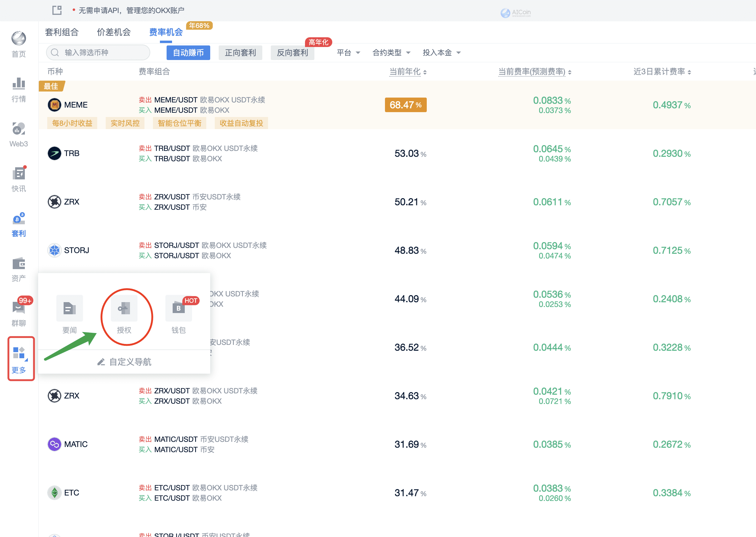
Task: Open the 钱包 wallet icon marked HOT
Action: (x=178, y=308)
